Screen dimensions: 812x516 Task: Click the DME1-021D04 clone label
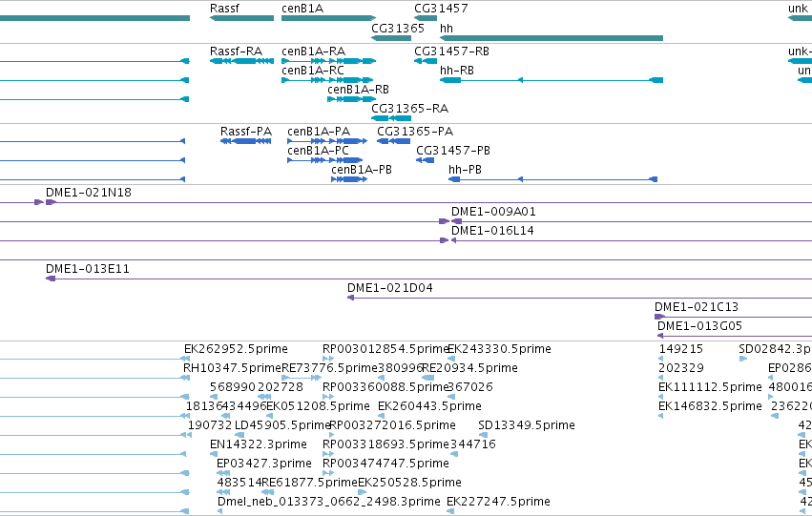click(390, 288)
